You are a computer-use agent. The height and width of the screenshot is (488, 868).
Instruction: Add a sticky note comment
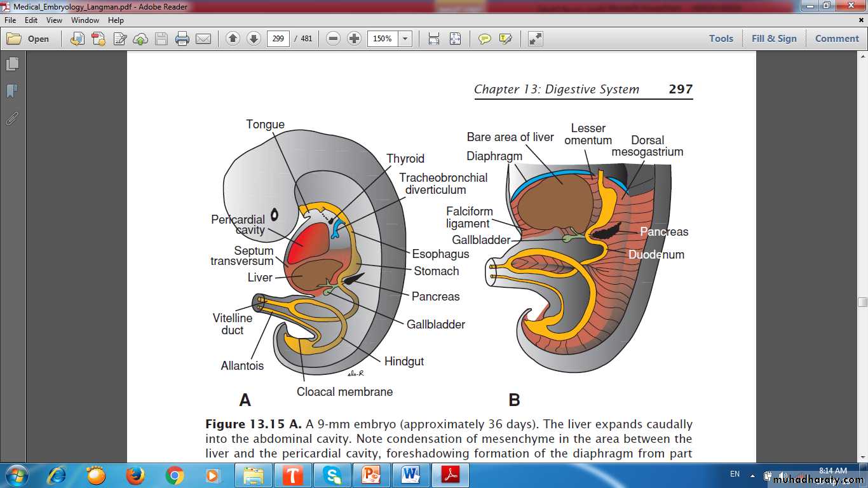tap(485, 39)
